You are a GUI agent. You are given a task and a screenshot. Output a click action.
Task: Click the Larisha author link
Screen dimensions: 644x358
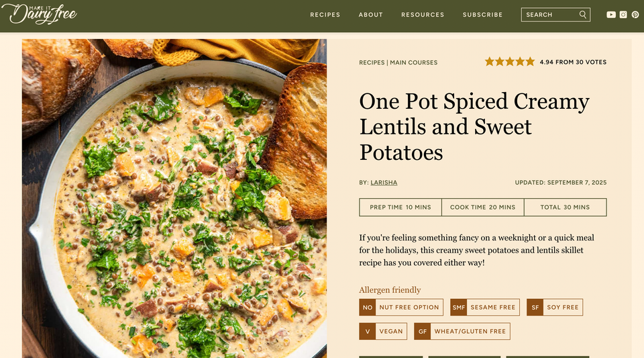[384, 183]
